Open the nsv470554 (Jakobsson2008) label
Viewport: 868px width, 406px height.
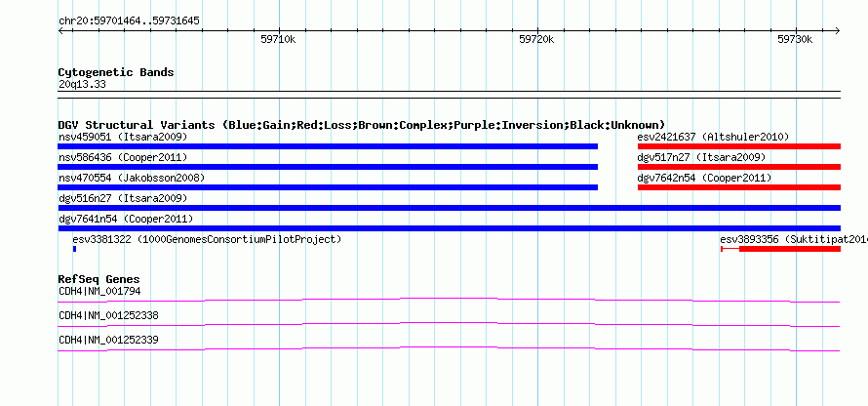tap(132, 178)
